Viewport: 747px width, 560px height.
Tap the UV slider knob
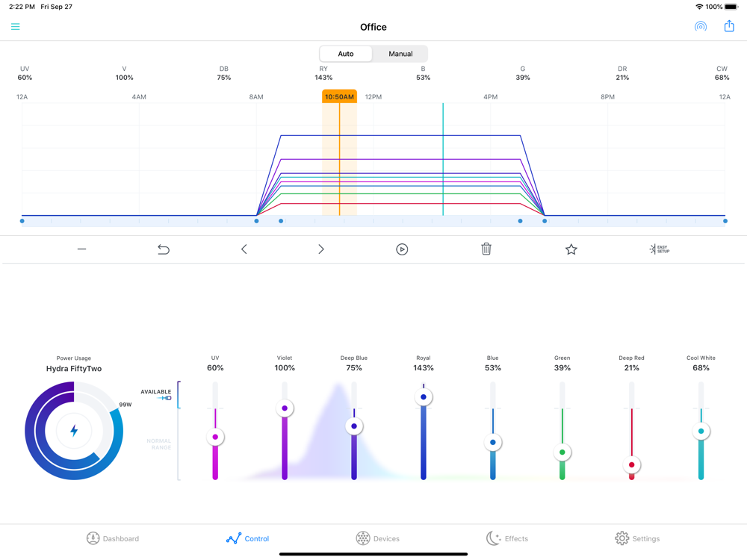click(215, 437)
